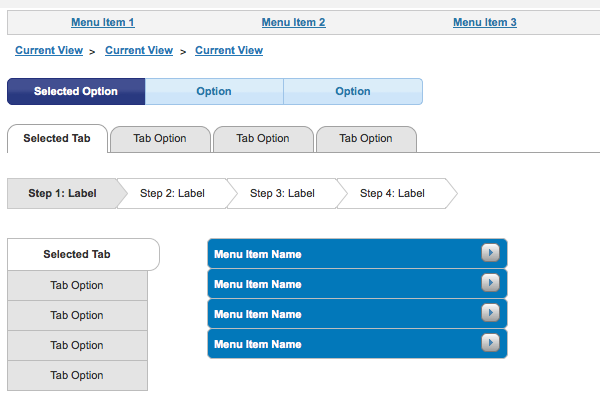
Task: Select the vertical Selected Tab
Action: pyautogui.click(x=77, y=254)
